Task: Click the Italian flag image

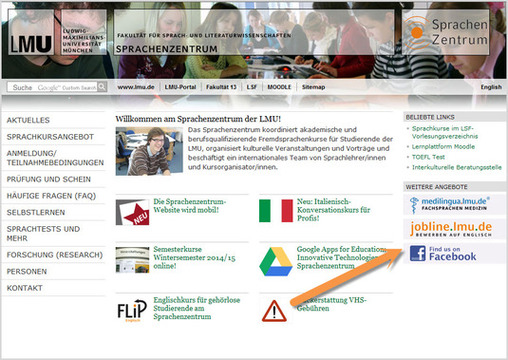Action: click(276, 211)
